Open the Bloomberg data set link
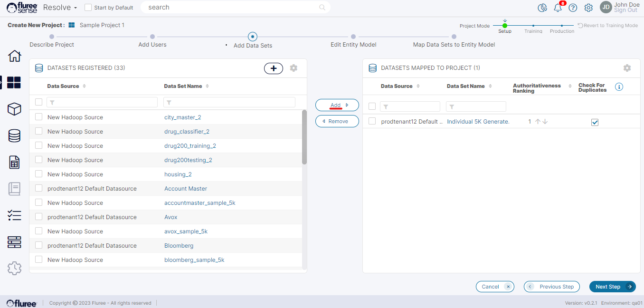644x308 pixels. [x=179, y=246]
